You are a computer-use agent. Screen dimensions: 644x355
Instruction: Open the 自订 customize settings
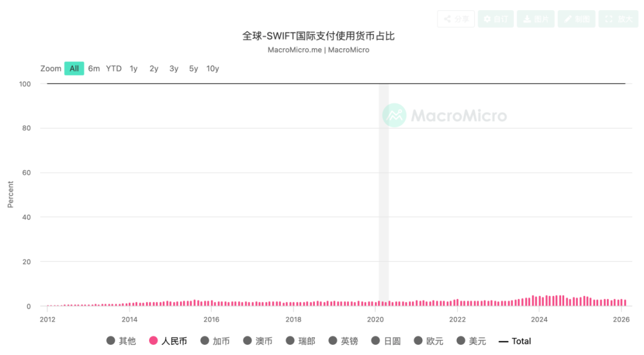pos(496,19)
